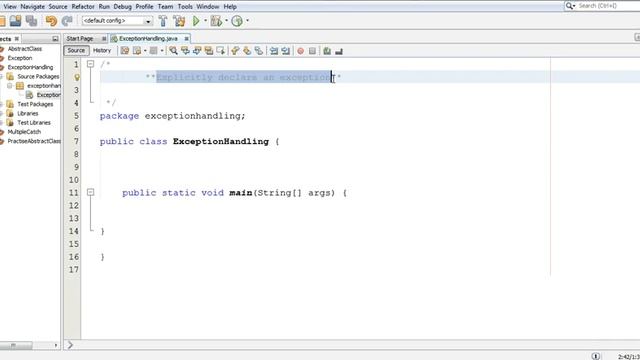
Task: Build project with the hammer icon
Action: coord(163,21)
